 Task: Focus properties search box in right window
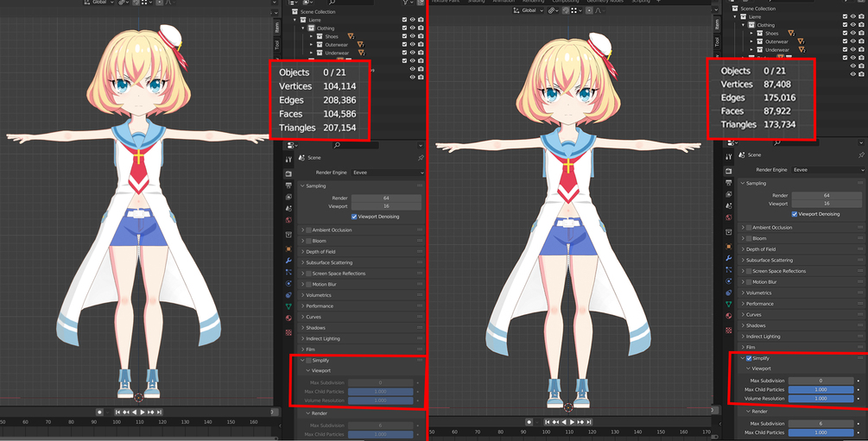[x=796, y=142]
